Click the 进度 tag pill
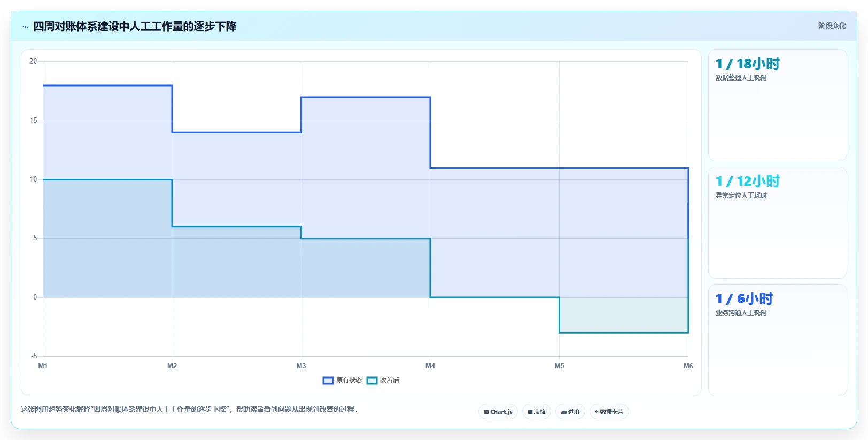The width and height of the screenshot is (868, 440). pos(570,412)
